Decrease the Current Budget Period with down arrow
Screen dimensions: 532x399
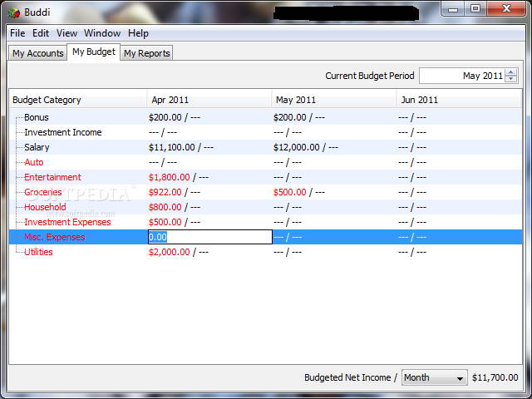click(x=511, y=79)
